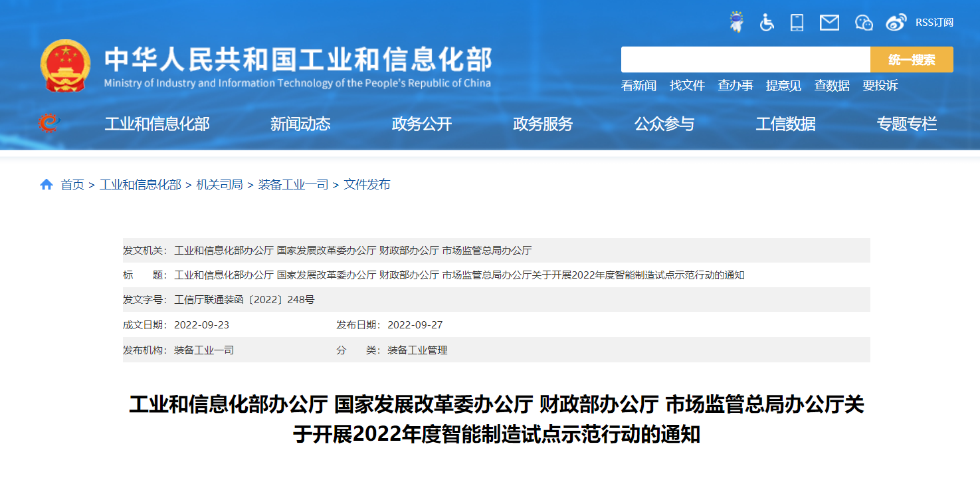980x488 pixels.
Task: Click the breadcrumb home icon
Action: click(x=47, y=185)
